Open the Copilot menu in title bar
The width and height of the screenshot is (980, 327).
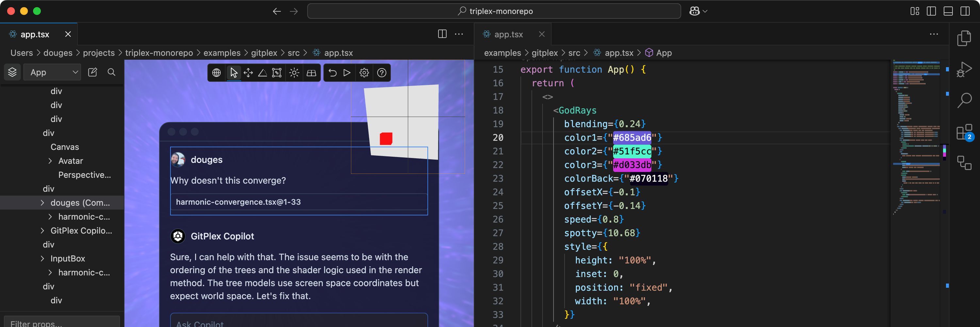click(698, 11)
